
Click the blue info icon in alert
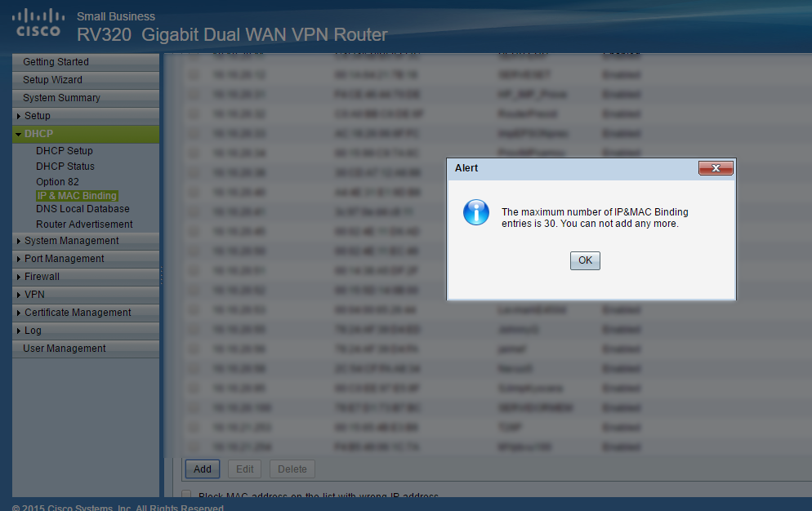pos(476,212)
